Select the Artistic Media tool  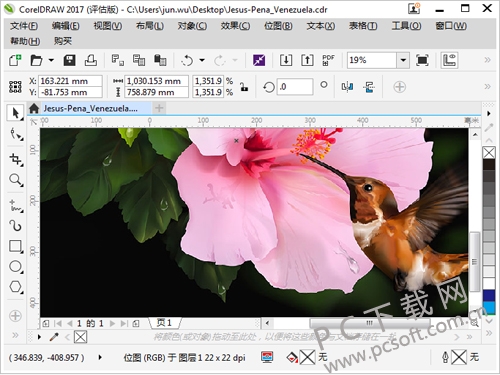pos(16,226)
